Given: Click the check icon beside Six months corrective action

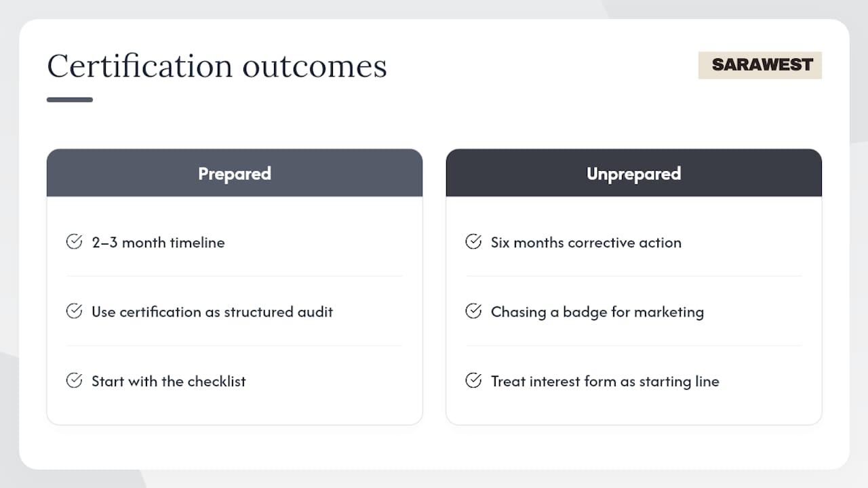Looking at the screenshot, I should (473, 242).
